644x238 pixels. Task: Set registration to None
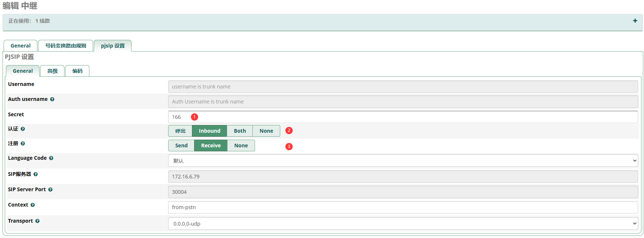pyautogui.click(x=241, y=146)
